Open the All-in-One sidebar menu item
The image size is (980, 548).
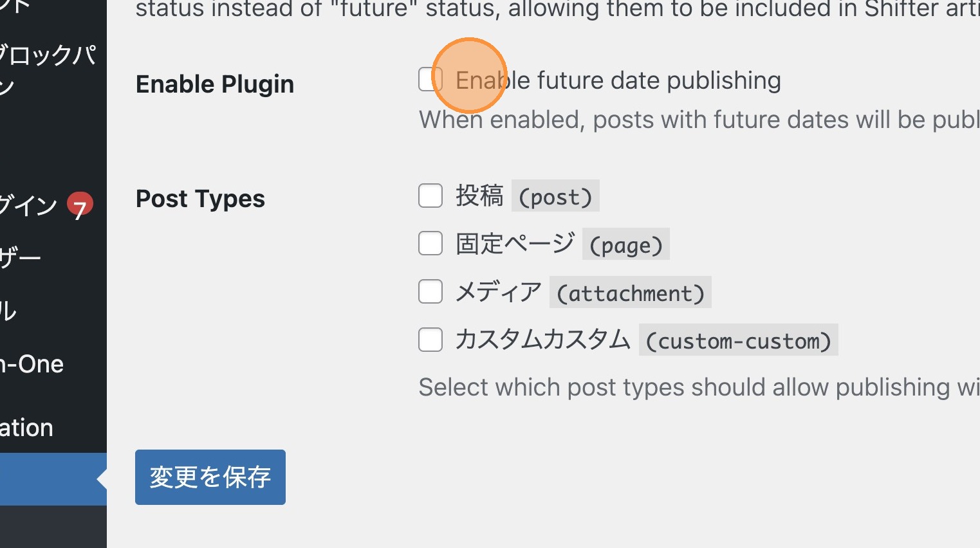(x=32, y=365)
